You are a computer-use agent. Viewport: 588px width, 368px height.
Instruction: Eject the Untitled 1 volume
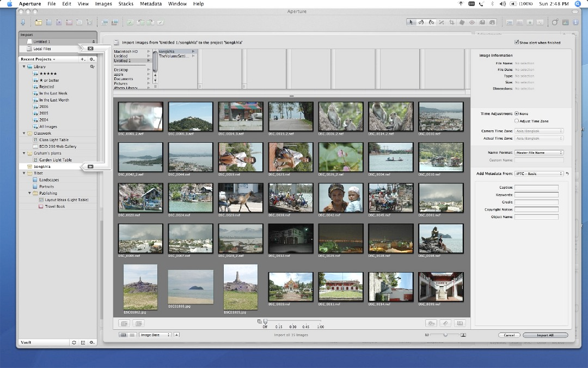click(x=94, y=42)
